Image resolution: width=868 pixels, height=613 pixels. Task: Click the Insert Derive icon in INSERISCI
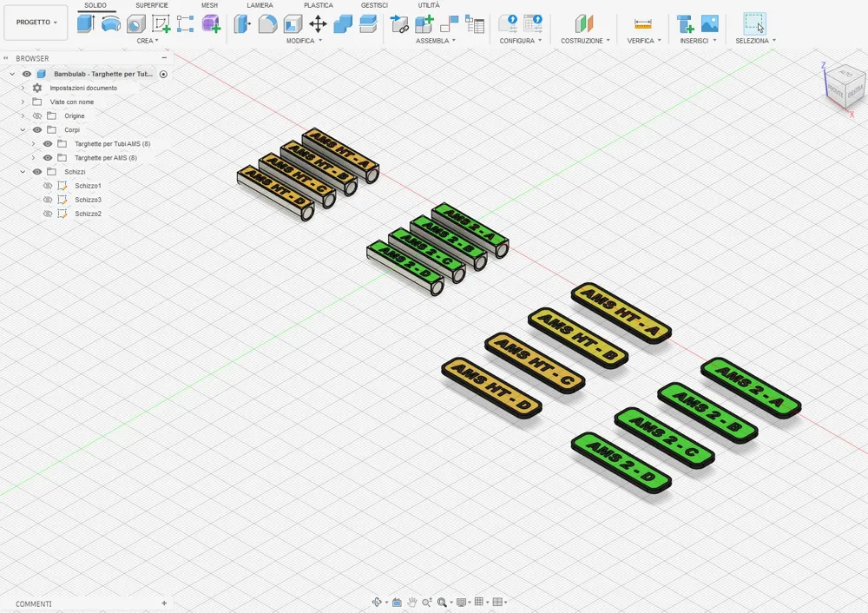coord(686,24)
